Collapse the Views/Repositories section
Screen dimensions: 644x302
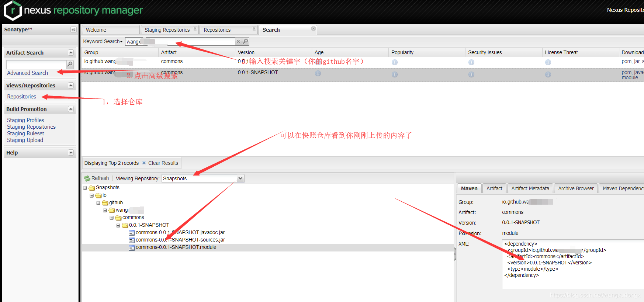pos(71,86)
